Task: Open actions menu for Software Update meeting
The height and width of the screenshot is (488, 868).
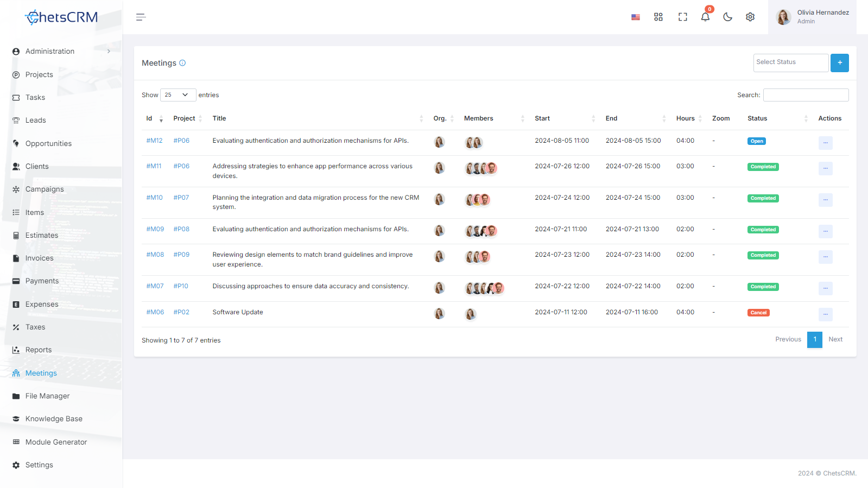Action: [x=825, y=314]
